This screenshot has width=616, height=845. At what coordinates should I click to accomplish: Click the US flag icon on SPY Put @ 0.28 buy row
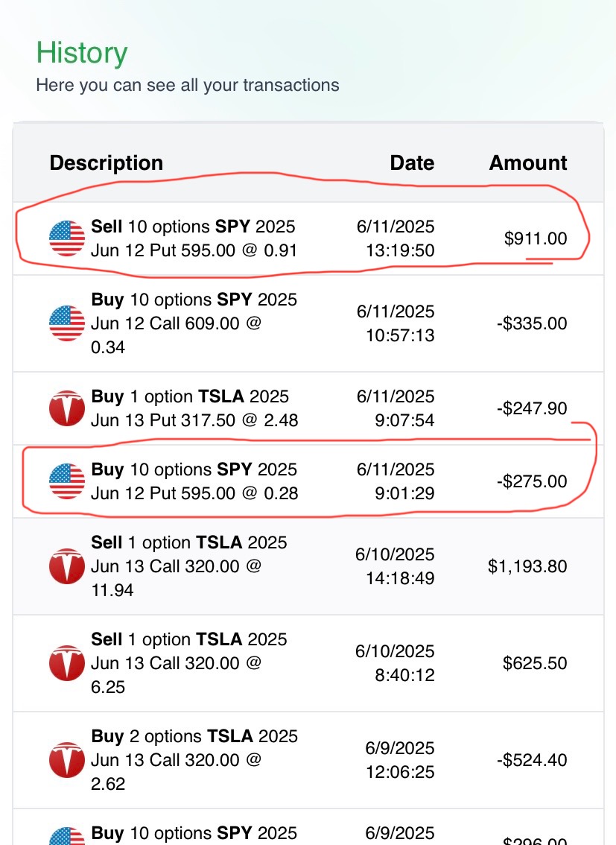67,481
